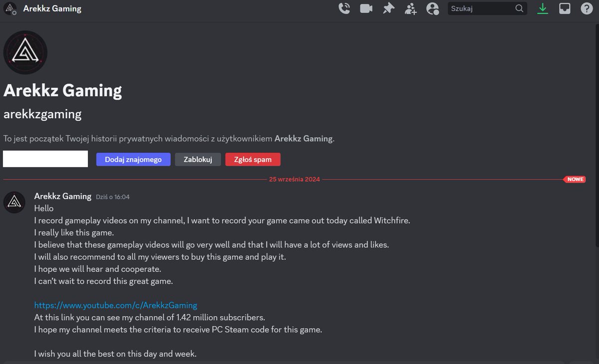Open the ArekkzGaming YouTube channel link

(116, 305)
